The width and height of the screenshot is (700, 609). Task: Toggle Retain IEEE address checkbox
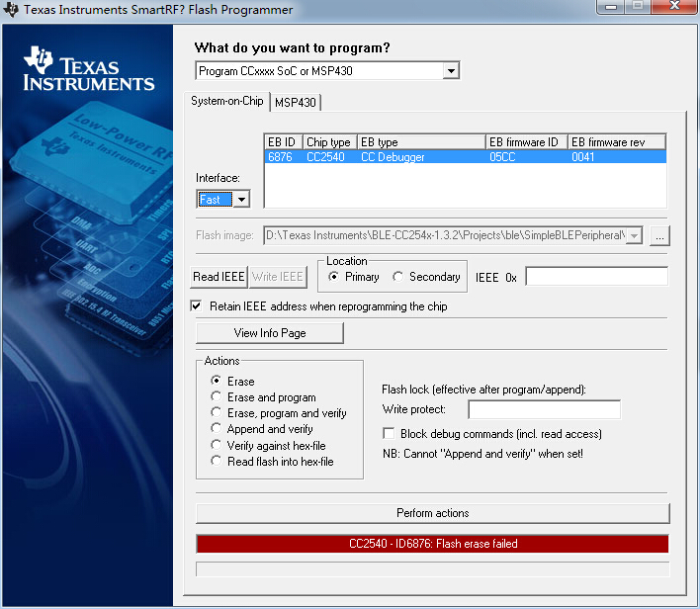[x=196, y=306]
